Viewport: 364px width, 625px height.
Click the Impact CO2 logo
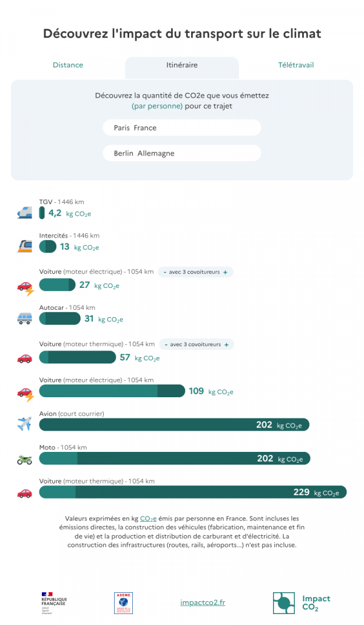[302, 603]
